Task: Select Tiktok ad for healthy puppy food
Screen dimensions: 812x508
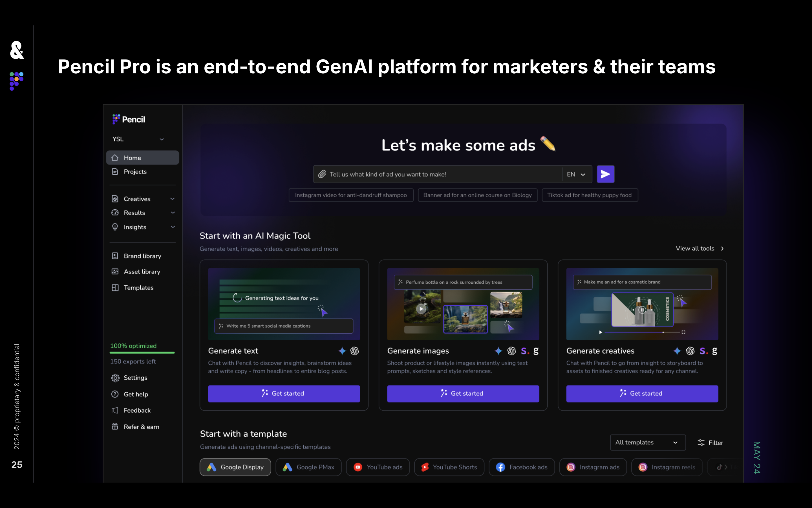Action: [x=590, y=195]
